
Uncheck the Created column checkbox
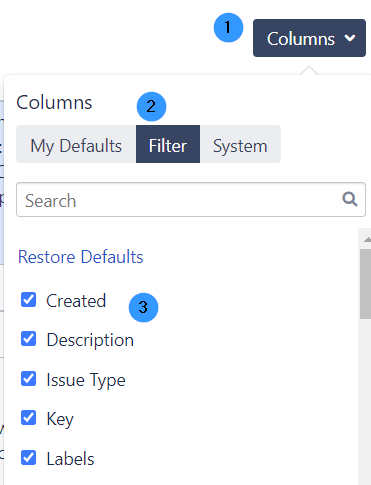(x=29, y=300)
